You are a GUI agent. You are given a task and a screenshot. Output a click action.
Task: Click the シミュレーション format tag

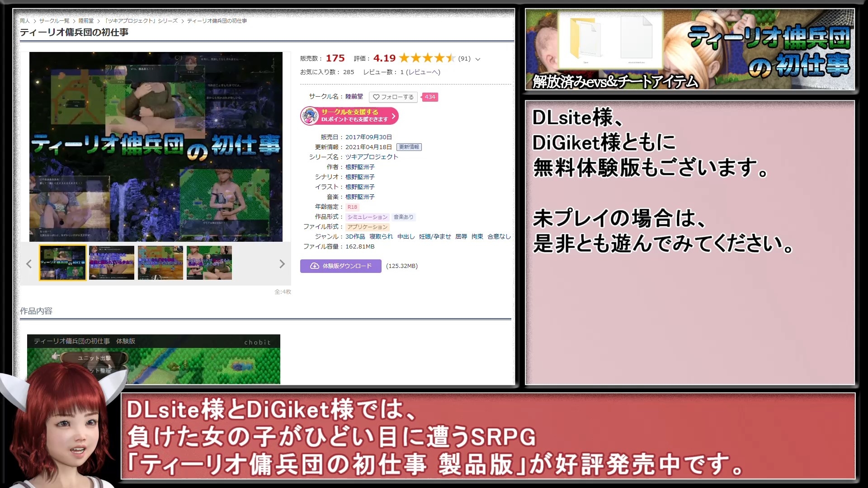[367, 217]
